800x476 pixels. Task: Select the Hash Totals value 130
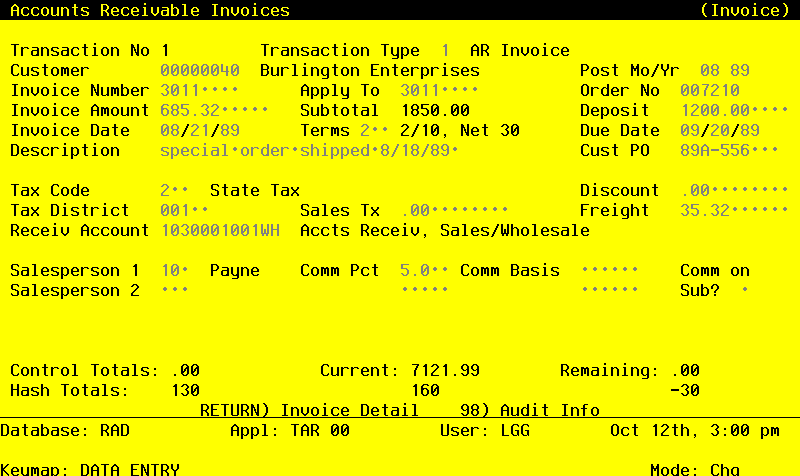[186, 390]
